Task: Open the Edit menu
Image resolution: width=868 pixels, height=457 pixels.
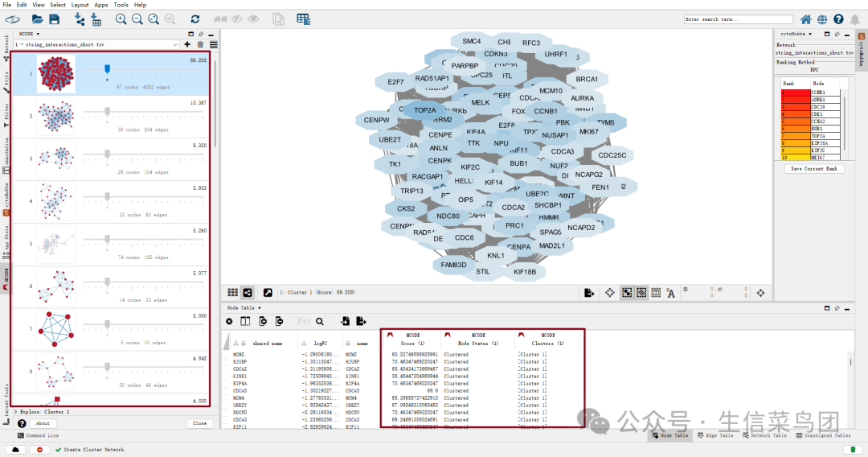Action: [x=22, y=5]
